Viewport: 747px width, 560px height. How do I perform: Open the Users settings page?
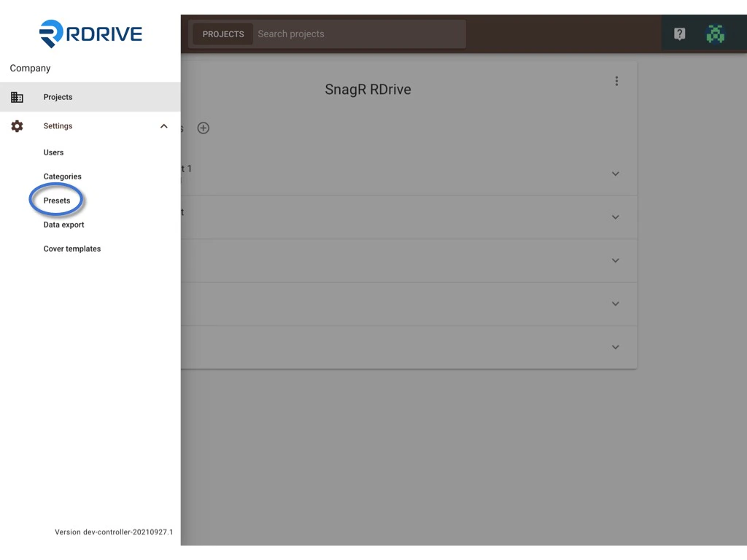pyautogui.click(x=53, y=152)
